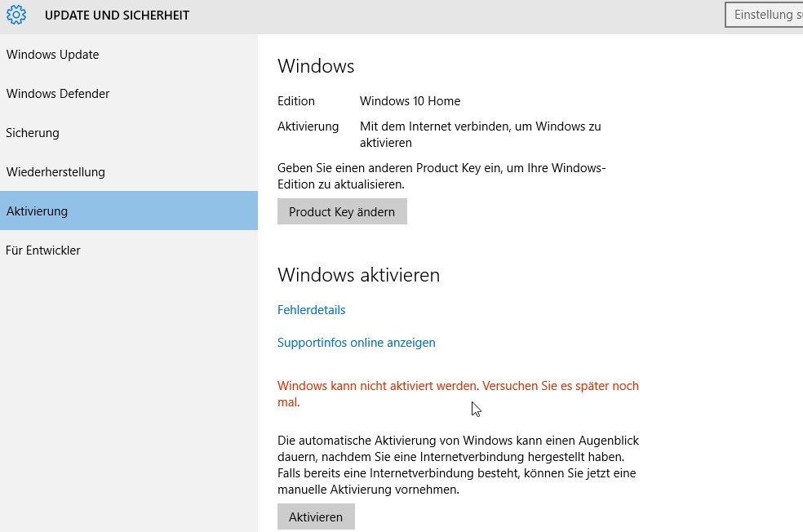Viewport: 803px width, 532px height.
Task: Focus the Einstellung search box
Action: coord(765,15)
